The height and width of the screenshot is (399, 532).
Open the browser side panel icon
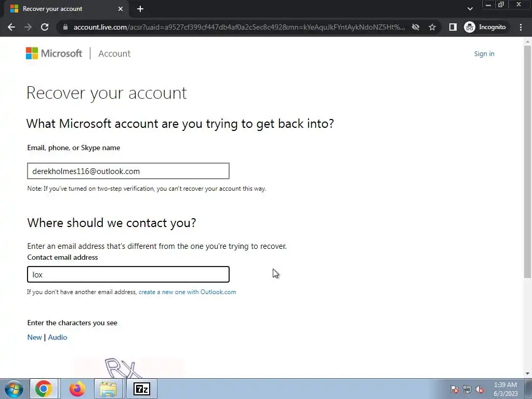click(453, 27)
